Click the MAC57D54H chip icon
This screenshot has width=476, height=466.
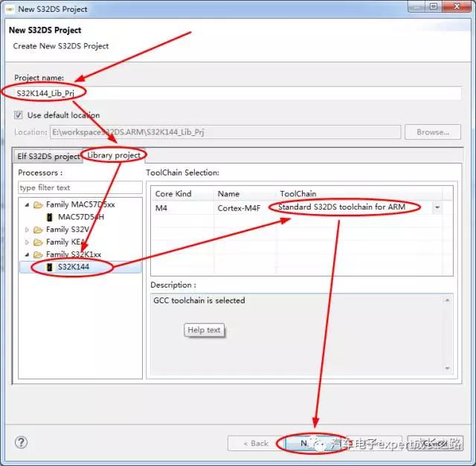[50, 217]
